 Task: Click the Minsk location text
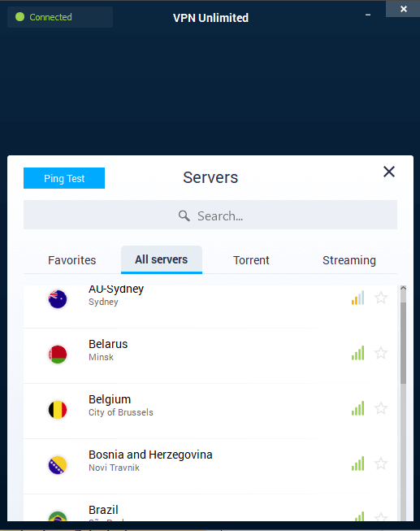coord(101,357)
